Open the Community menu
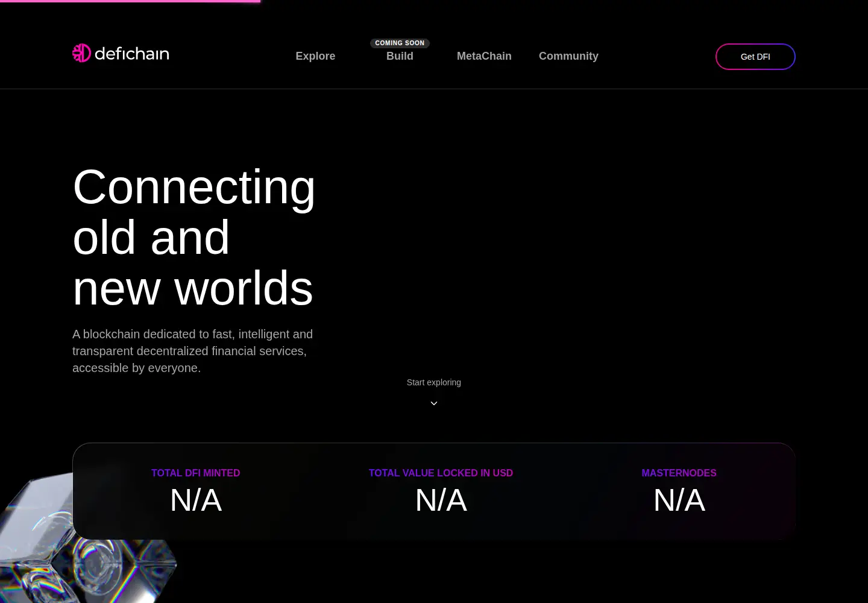The width and height of the screenshot is (868, 603). point(568,56)
